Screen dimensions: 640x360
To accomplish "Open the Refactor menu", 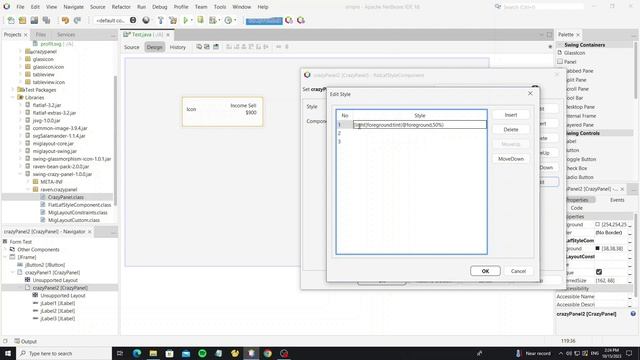I will click(x=121, y=7).
